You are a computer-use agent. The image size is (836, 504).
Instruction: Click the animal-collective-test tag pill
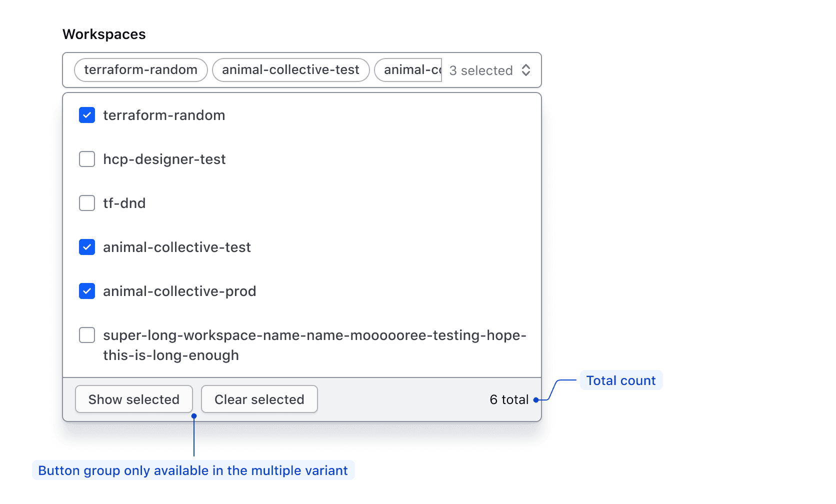coord(290,69)
